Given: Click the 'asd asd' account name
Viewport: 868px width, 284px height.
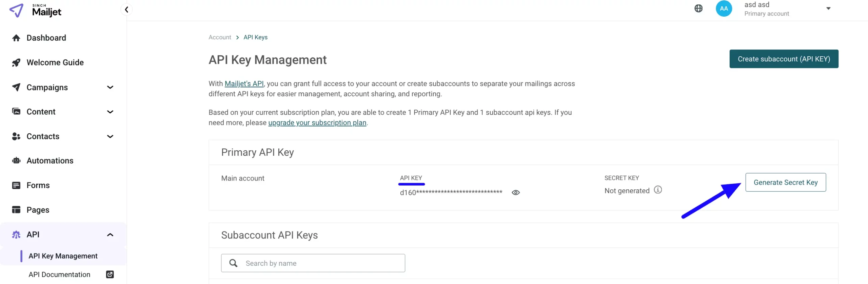Looking at the screenshot, I should click(756, 5).
